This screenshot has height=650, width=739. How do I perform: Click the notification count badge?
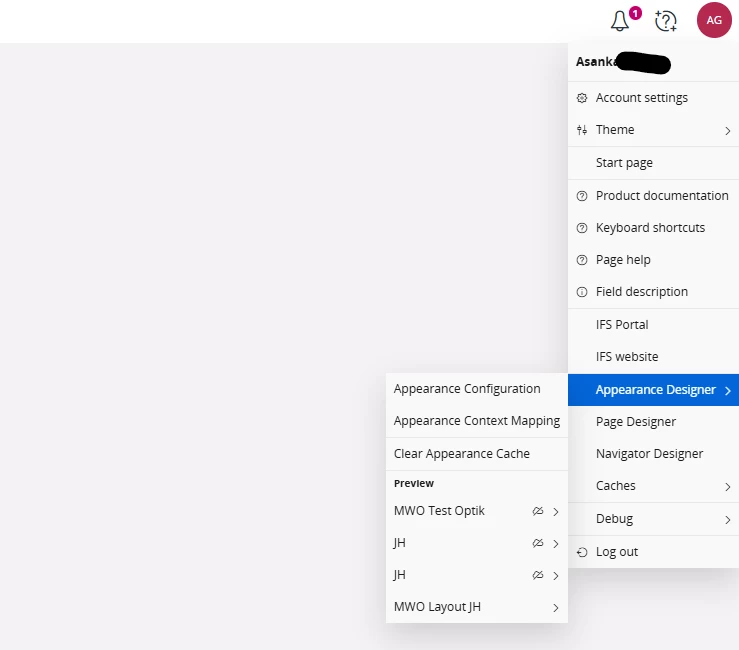click(635, 13)
